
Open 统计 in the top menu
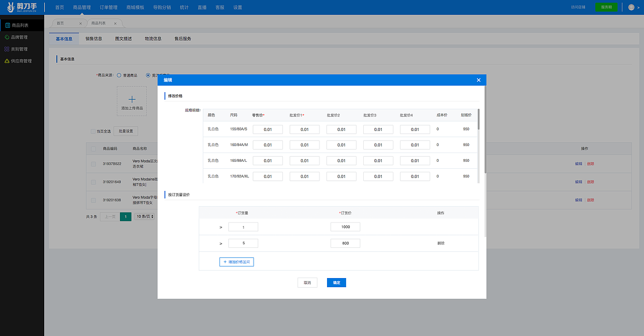pos(184,8)
